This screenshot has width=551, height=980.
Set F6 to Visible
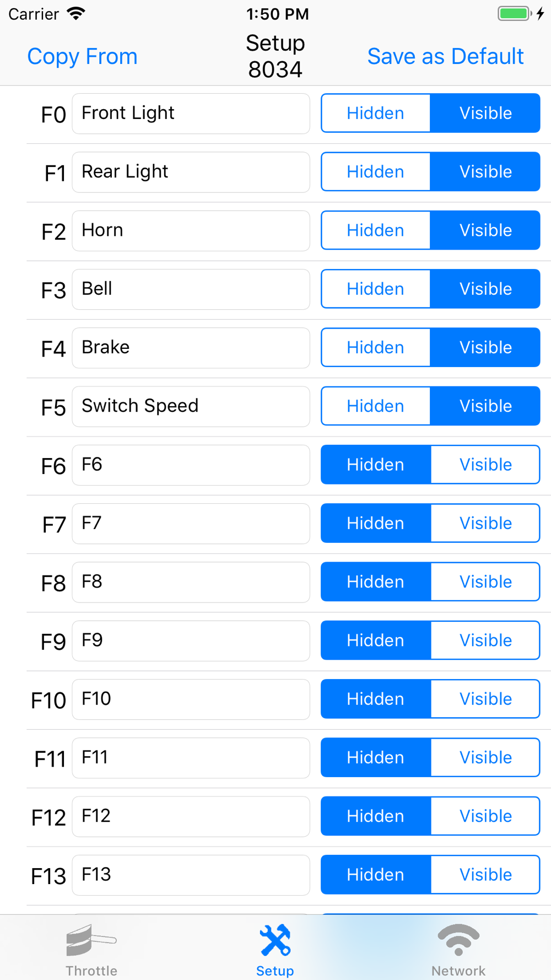coord(485,465)
